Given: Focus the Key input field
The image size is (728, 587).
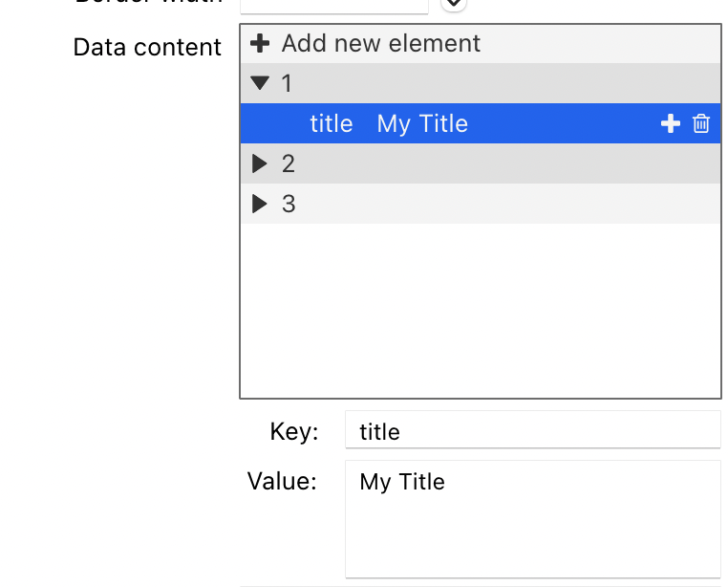Looking at the screenshot, I should pos(532,431).
